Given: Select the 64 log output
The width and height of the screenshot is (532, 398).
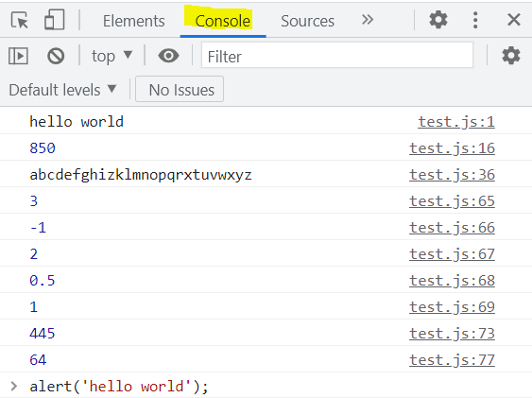Looking at the screenshot, I should [38, 360].
